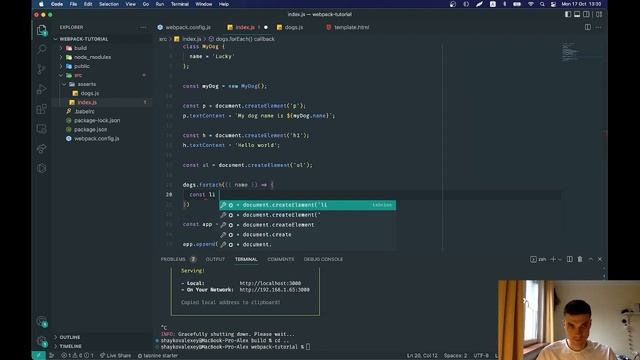
Task: Open the DEBUG CONSOLE panel tab
Action: coord(323,259)
